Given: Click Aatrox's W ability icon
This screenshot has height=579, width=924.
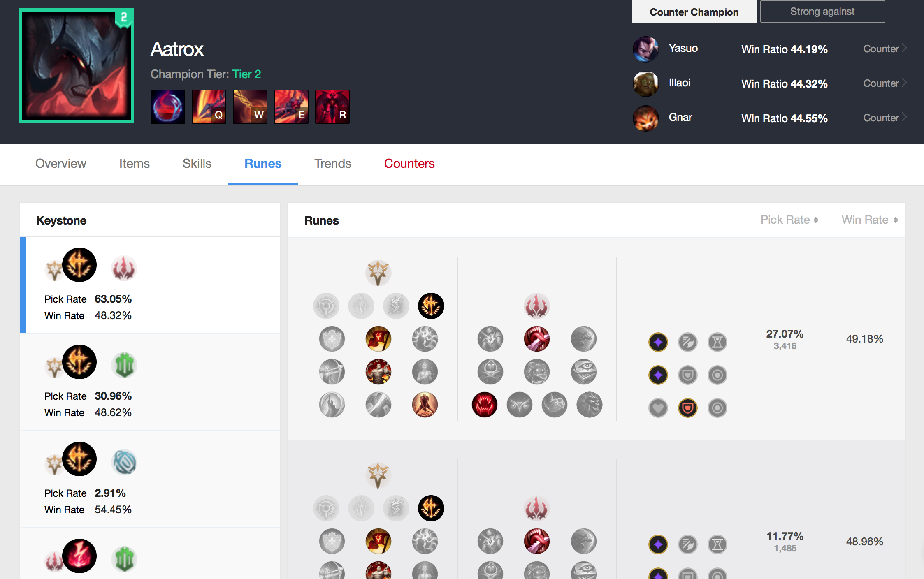Looking at the screenshot, I should point(250,107).
